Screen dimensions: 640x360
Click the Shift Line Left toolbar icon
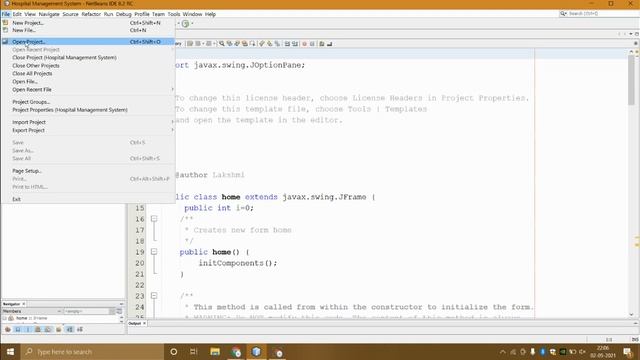(287, 44)
